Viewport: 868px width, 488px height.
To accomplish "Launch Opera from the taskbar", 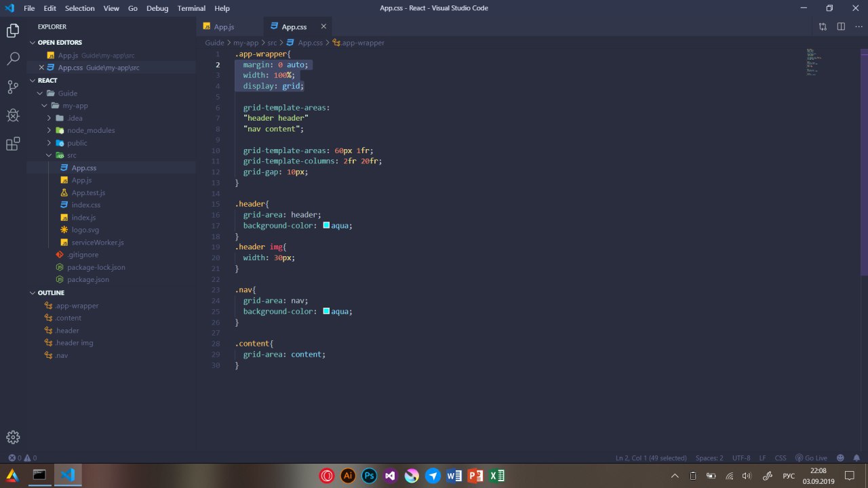I will 327,476.
